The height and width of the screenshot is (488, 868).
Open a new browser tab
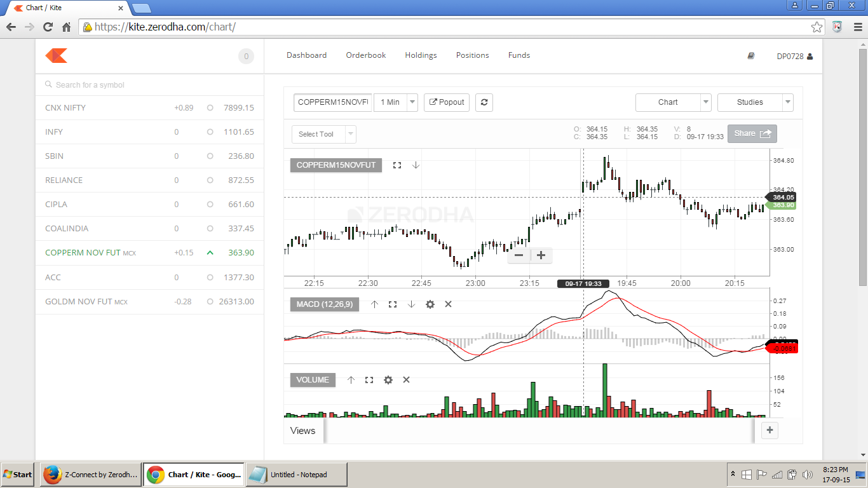point(141,8)
